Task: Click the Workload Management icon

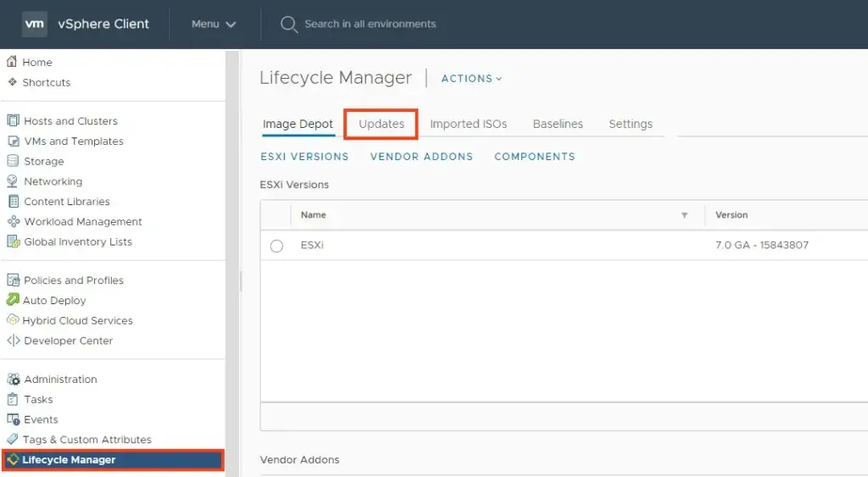Action: click(x=14, y=221)
